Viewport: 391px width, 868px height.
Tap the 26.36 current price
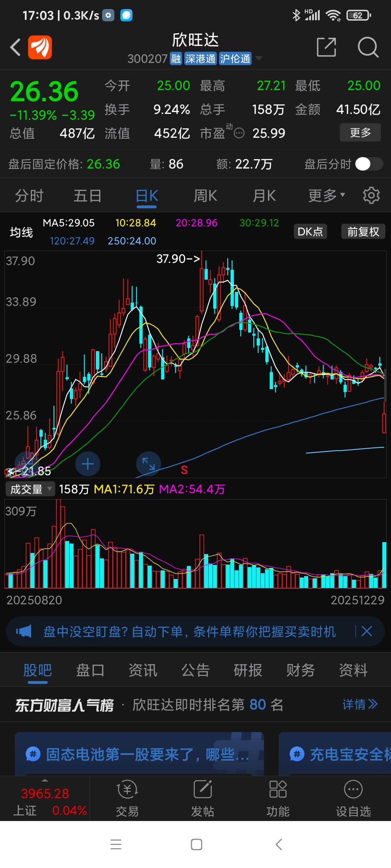coord(44,92)
